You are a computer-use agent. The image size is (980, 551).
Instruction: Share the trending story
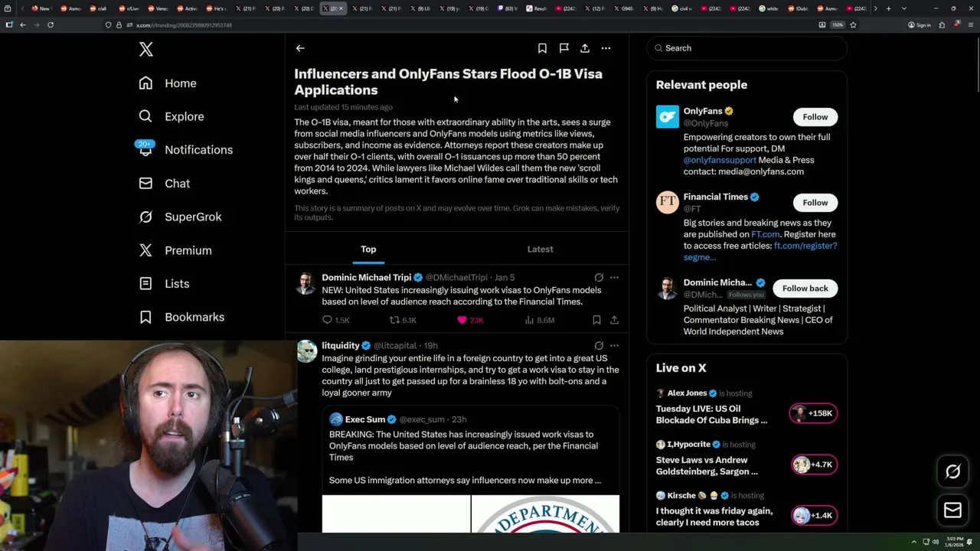[585, 48]
